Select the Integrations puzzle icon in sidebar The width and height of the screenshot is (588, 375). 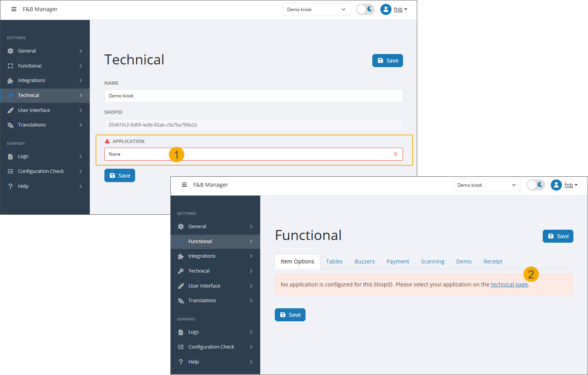tap(11, 81)
